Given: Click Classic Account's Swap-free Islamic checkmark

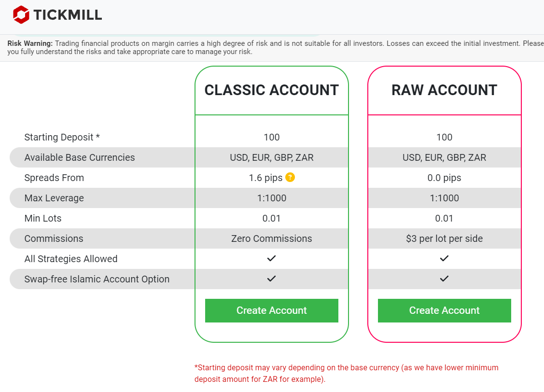Looking at the screenshot, I should [271, 279].
